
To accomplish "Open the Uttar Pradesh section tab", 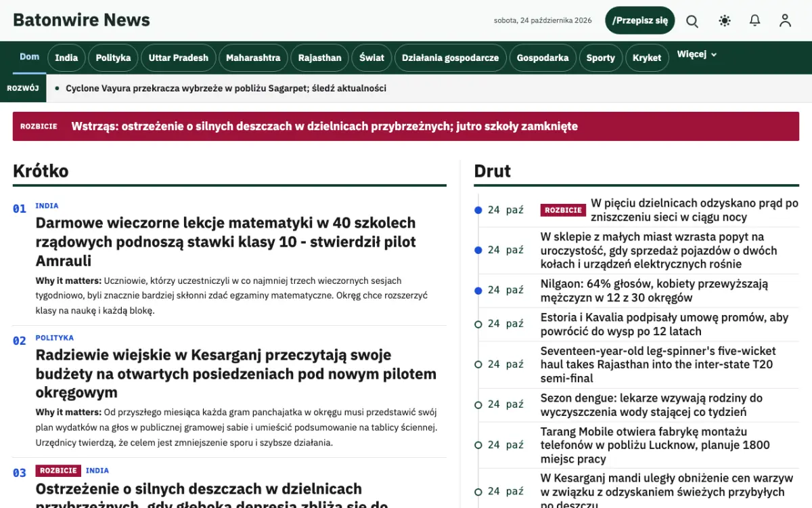I will tap(179, 58).
